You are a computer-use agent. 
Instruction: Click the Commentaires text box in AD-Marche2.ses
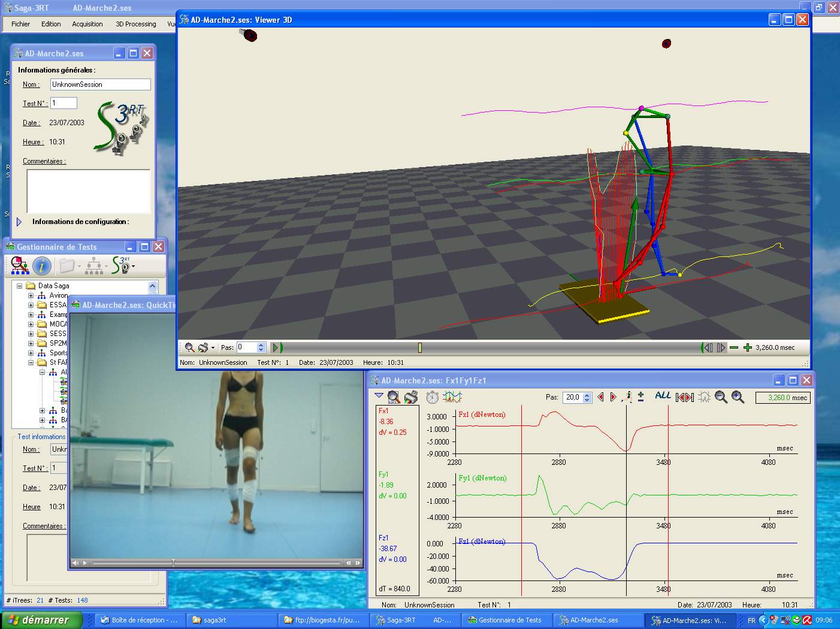89,191
